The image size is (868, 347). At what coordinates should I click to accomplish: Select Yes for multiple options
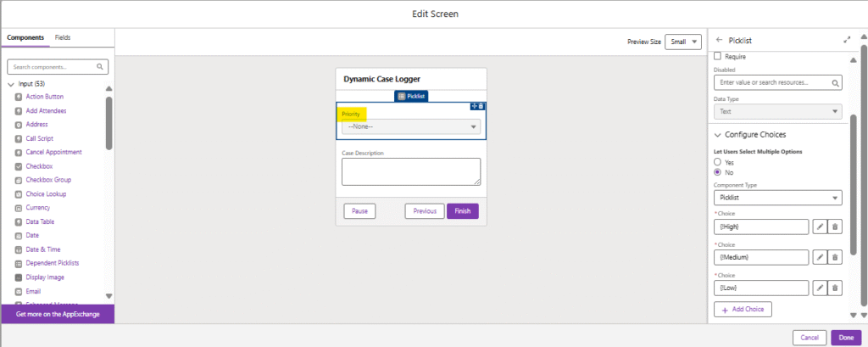[719, 161]
